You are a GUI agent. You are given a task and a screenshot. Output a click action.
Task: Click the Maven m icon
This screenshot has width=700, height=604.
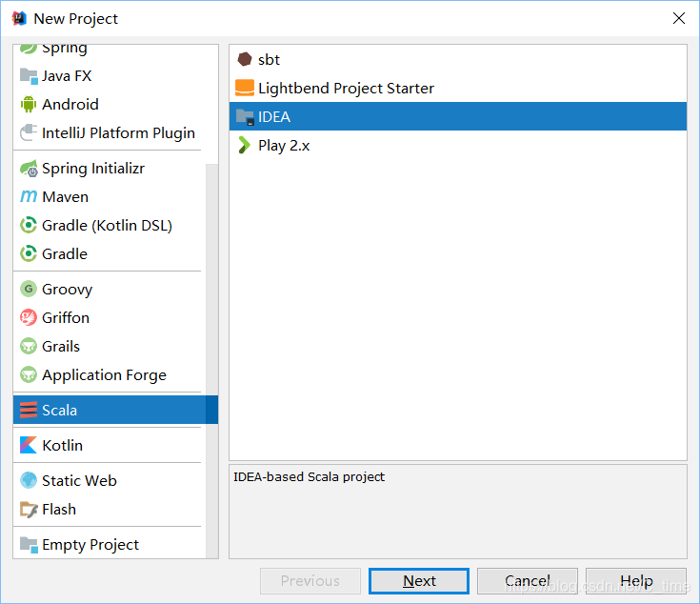tap(29, 197)
